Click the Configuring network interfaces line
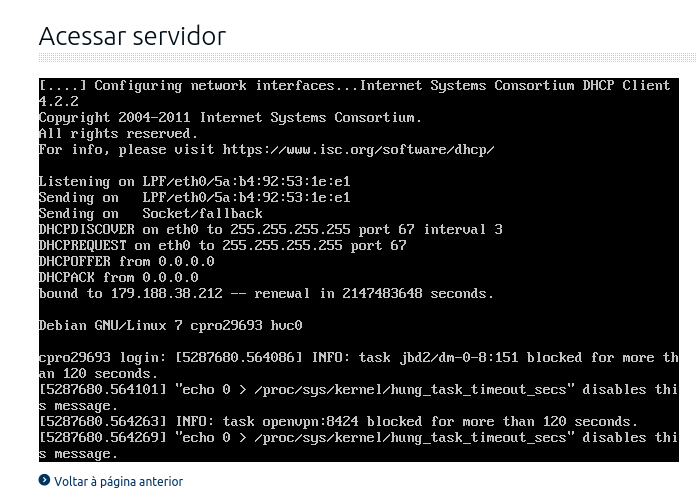The height and width of the screenshot is (492, 697). (x=354, y=85)
